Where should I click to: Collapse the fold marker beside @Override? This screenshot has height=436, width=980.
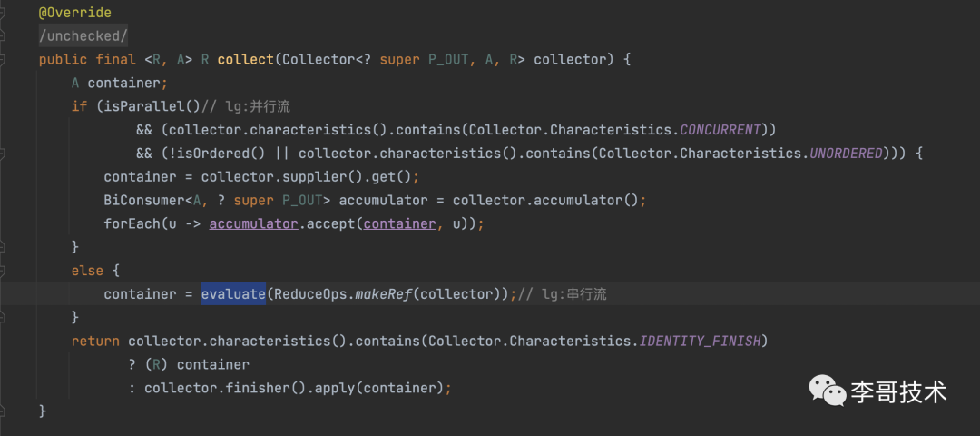[x=5, y=14]
